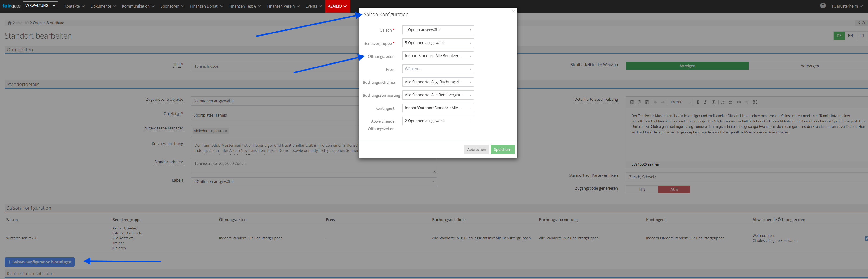Open help via the question mark icon

pyautogui.click(x=823, y=6)
